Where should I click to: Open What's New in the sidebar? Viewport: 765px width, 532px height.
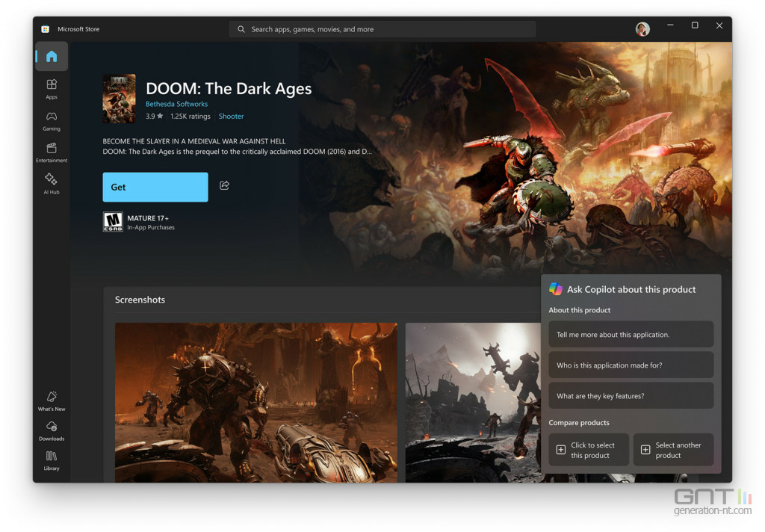52,400
